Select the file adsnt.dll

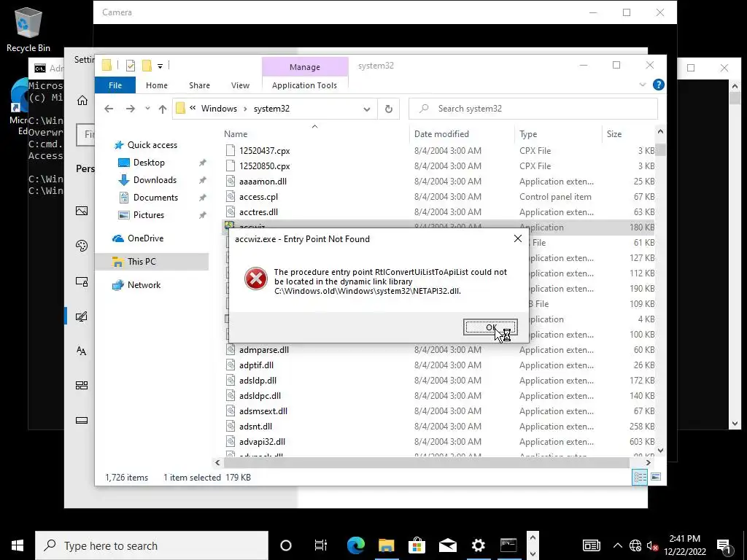pos(255,426)
